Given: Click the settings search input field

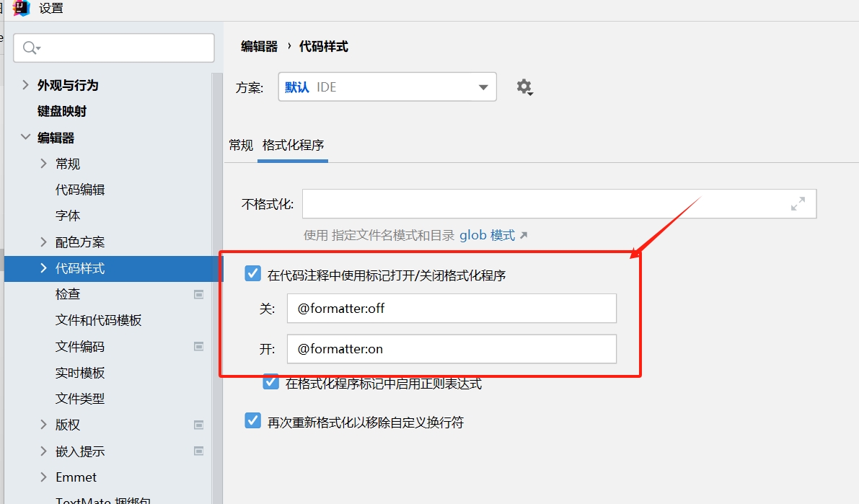Looking at the screenshot, I should point(114,48).
